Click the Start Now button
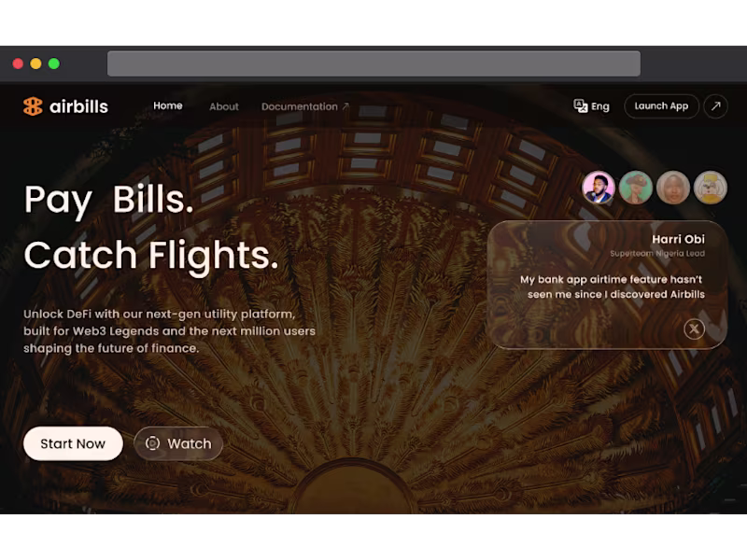Viewport: 747px width, 560px height. (73, 443)
